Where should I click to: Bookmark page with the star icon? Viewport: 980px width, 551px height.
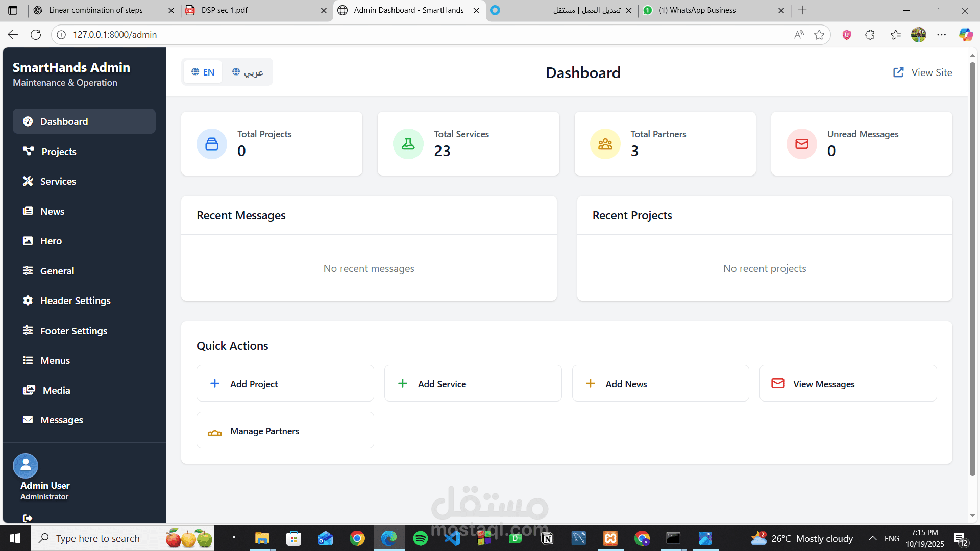[819, 35]
